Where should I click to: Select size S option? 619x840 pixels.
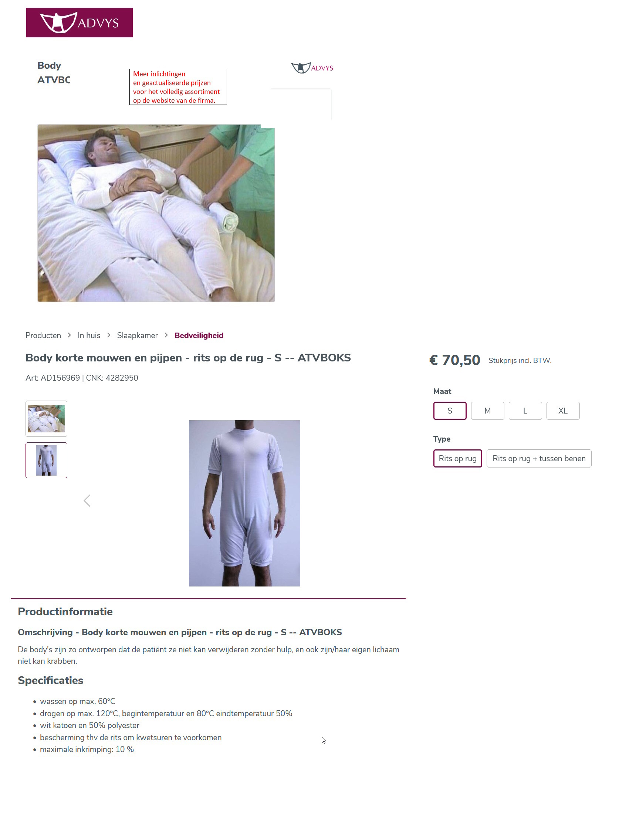click(450, 411)
